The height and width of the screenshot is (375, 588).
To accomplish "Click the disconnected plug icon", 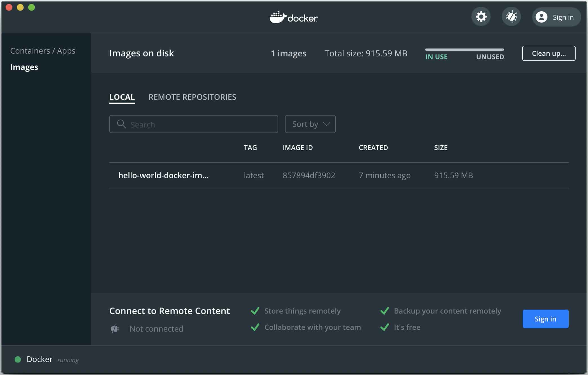I will 115,328.
